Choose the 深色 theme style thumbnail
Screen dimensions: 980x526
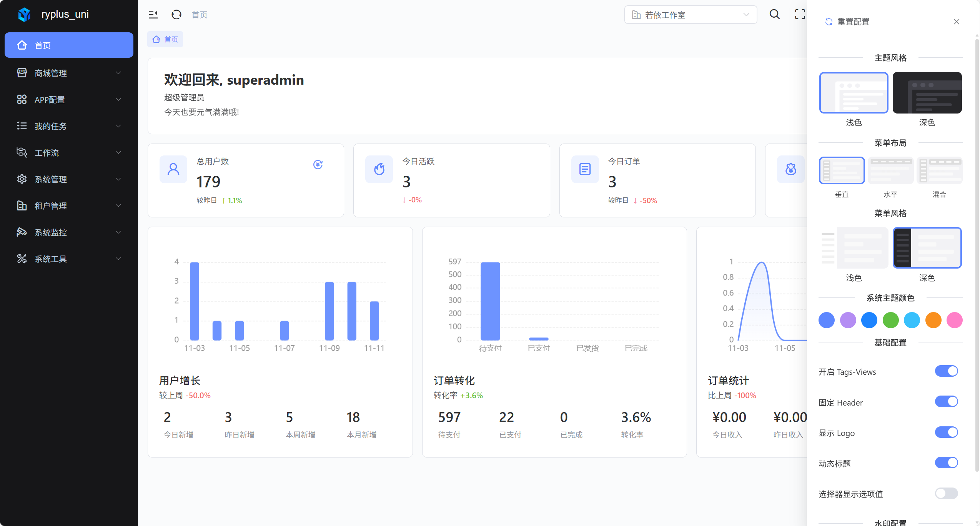[x=927, y=93]
